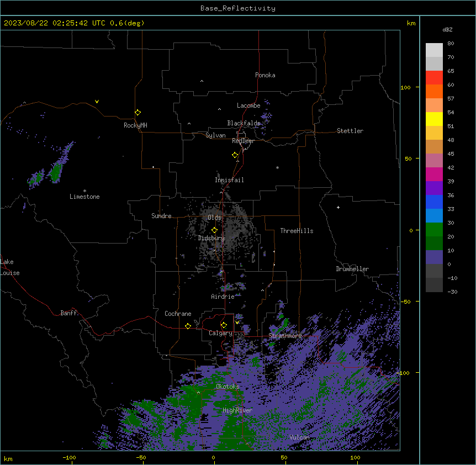Click the Sylvan label on the map

(x=215, y=135)
